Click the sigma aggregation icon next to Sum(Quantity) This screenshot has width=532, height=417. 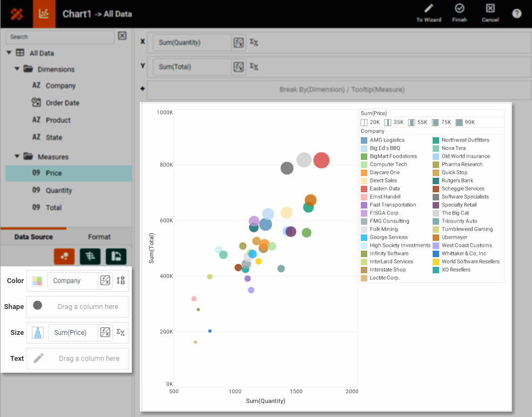point(253,42)
